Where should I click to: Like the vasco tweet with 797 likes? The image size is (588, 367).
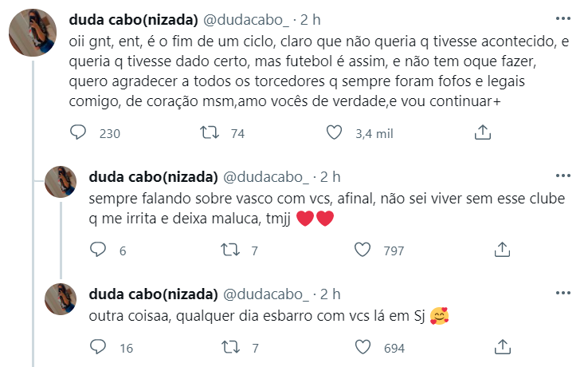click(x=362, y=251)
